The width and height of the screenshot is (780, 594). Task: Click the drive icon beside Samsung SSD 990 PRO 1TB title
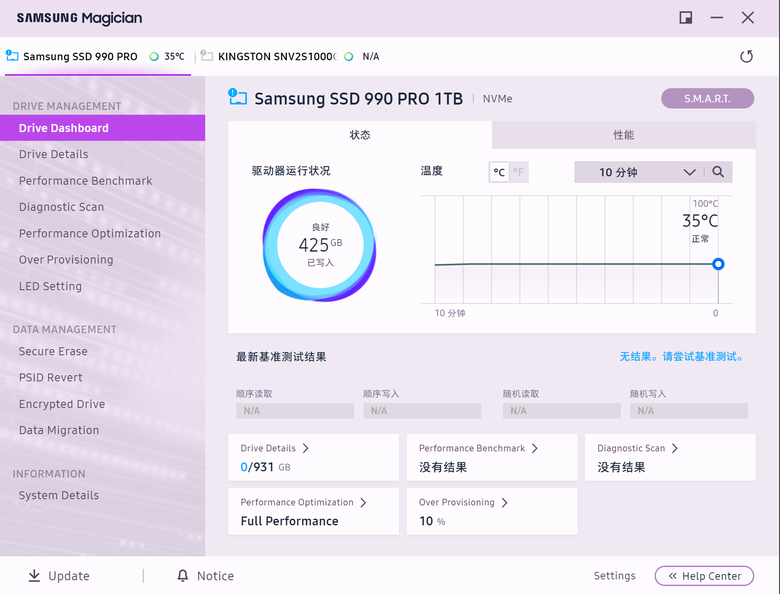coord(237,97)
